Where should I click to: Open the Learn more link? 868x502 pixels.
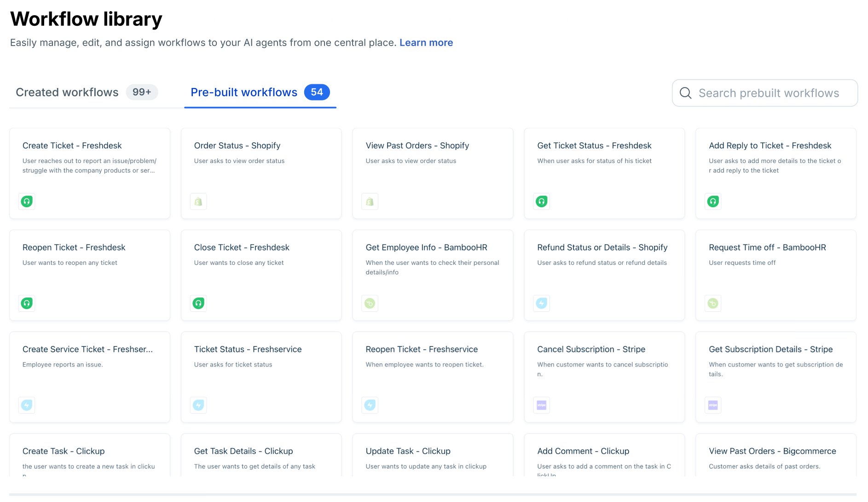tap(426, 42)
